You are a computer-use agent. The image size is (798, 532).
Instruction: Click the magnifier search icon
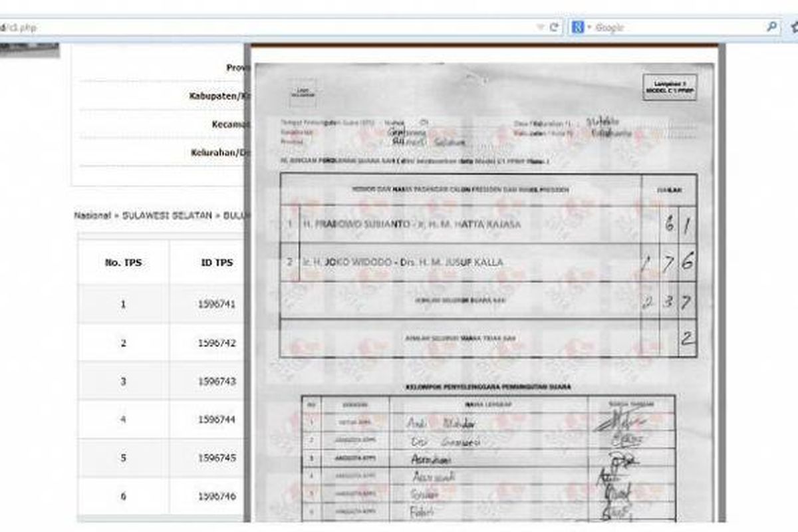pos(771,27)
